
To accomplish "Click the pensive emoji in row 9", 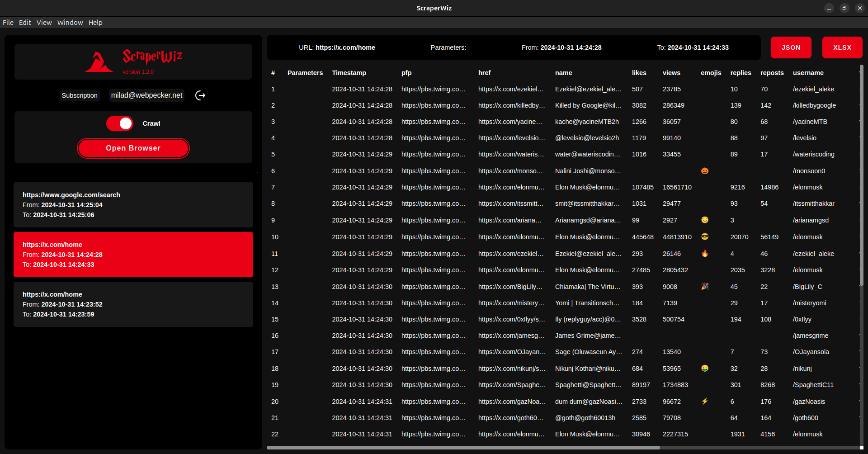I will coord(705,220).
